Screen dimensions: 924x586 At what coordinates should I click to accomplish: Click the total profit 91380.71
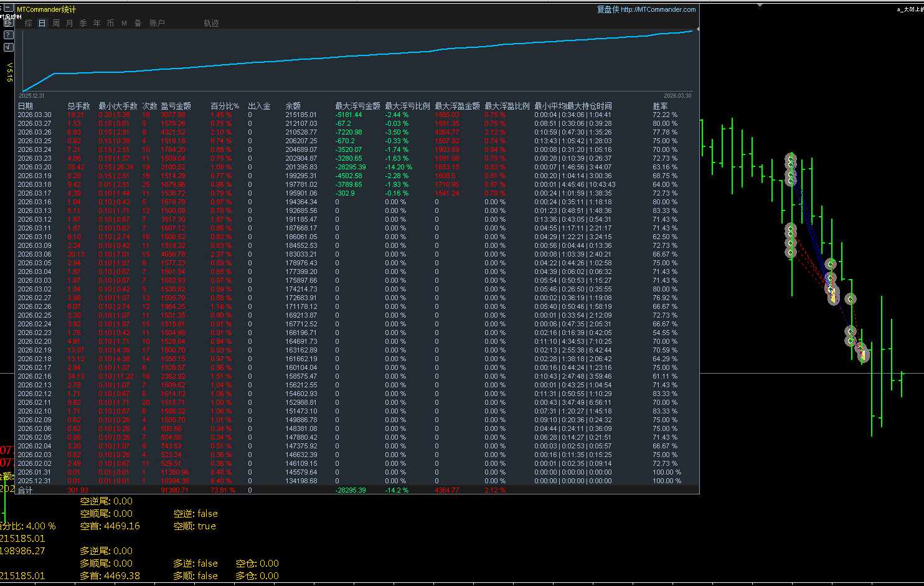click(175, 490)
